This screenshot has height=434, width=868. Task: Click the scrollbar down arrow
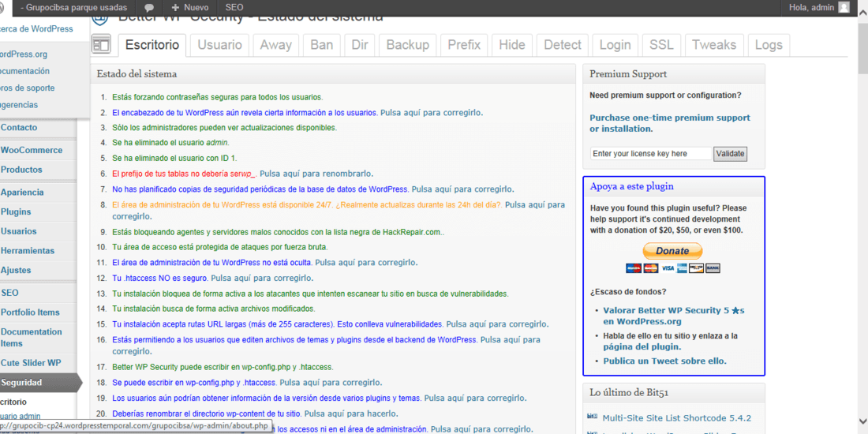click(863, 420)
